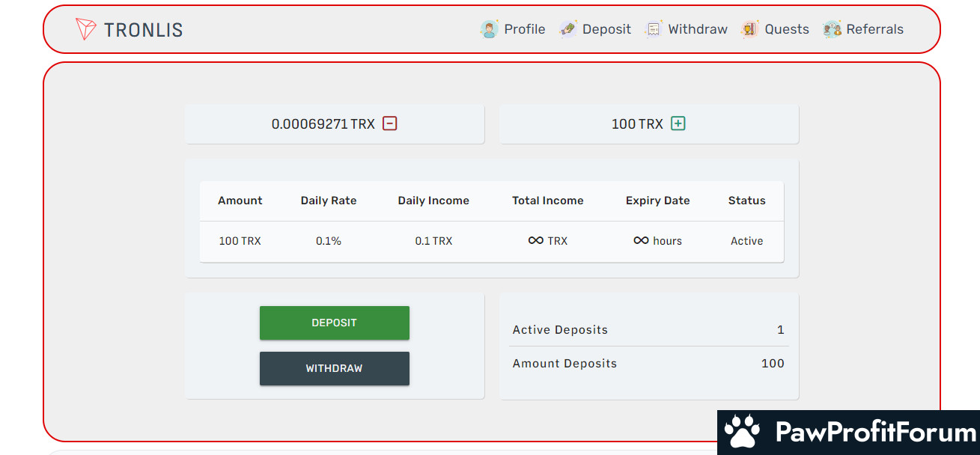This screenshot has height=455, width=980.
Task: Click the Active status cell in table
Action: [x=746, y=241]
